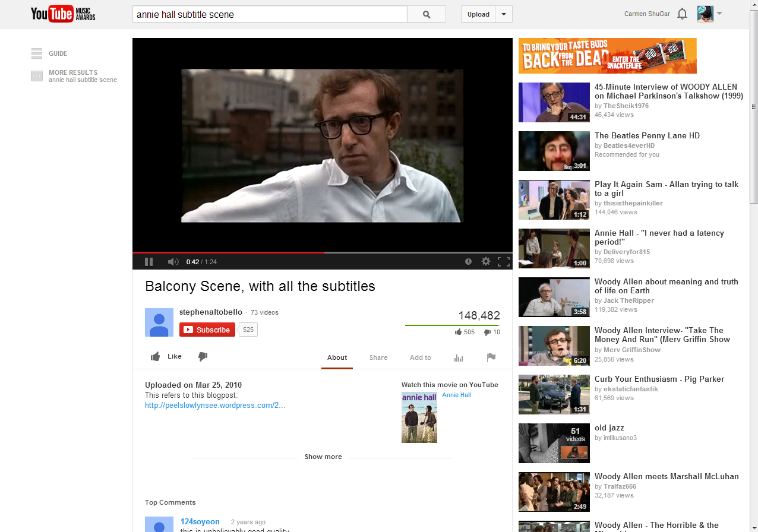The image size is (758, 532).
Task: Subscribe to stephenaltobello
Action: [x=207, y=330]
